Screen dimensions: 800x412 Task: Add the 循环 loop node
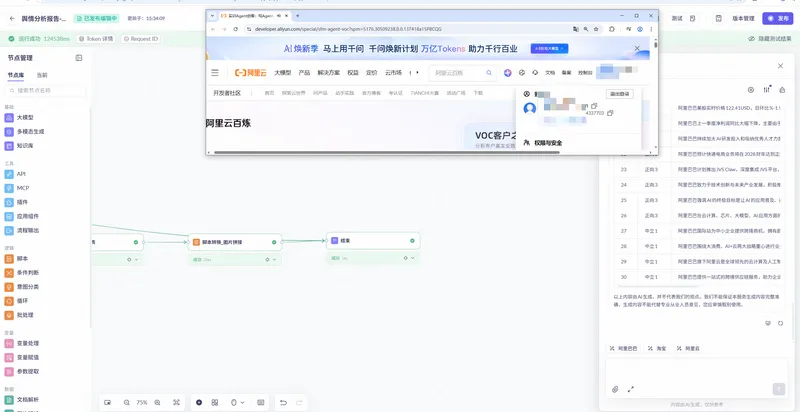tap(22, 301)
